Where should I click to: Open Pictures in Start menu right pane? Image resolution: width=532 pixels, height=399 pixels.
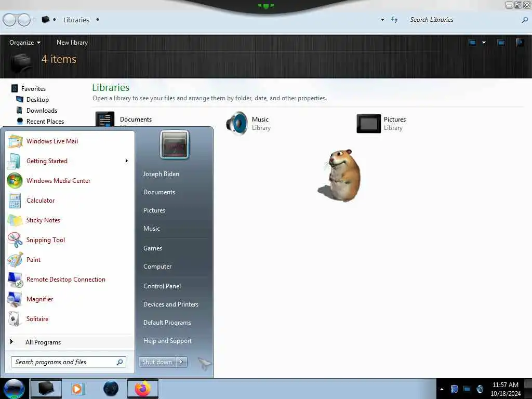pyautogui.click(x=154, y=210)
